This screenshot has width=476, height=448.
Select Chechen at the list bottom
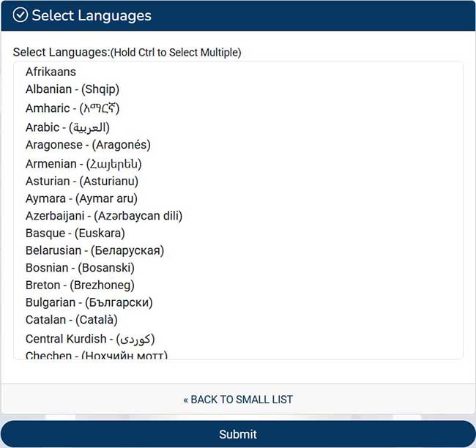click(x=96, y=355)
